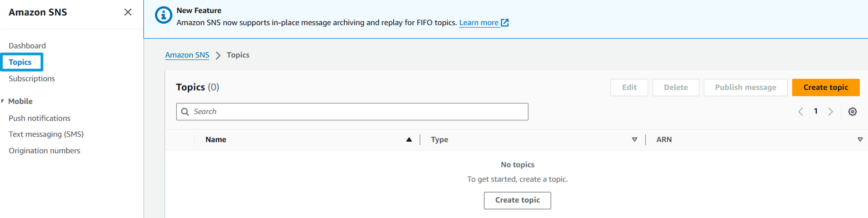
Task: Click the orange Create topic button
Action: 825,88
